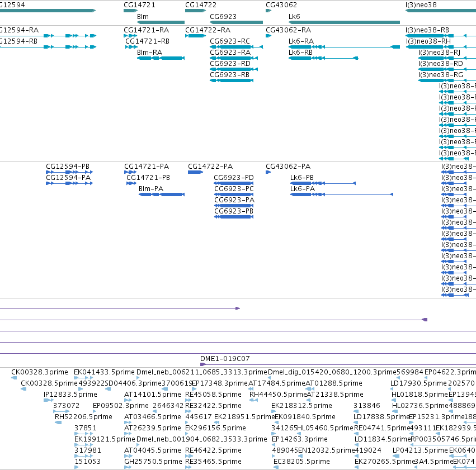The image size is (476, 470).
Task: Click the Blm-PA protein label
Action: click(151, 189)
